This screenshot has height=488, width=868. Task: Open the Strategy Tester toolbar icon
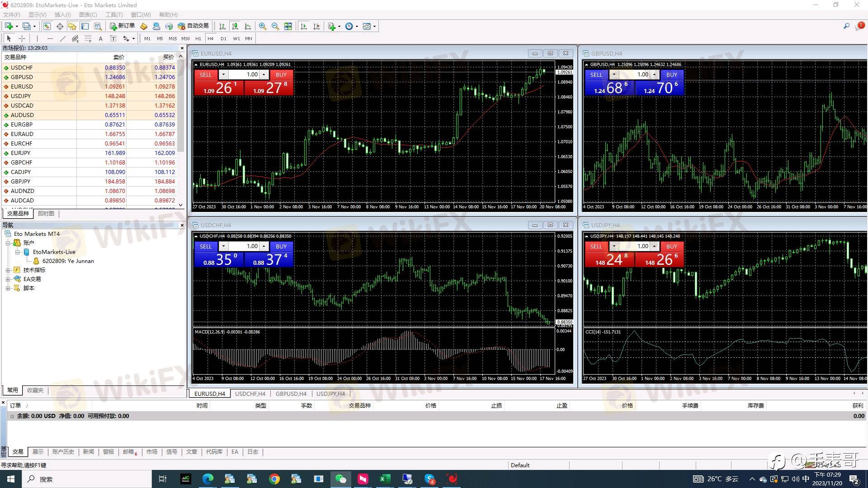(98, 26)
